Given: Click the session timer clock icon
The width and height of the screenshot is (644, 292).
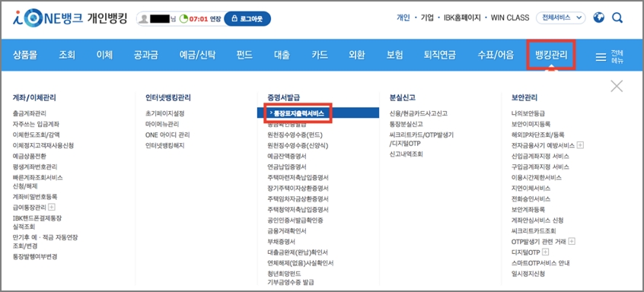Looking at the screenshot, I should click(x=183, y=19).
